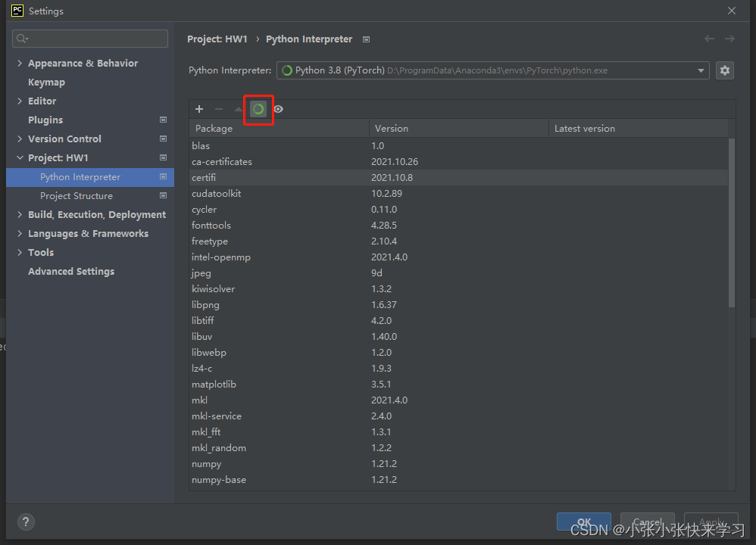Select the fonttools package row

pyautogui.click(x=458, y=225)
